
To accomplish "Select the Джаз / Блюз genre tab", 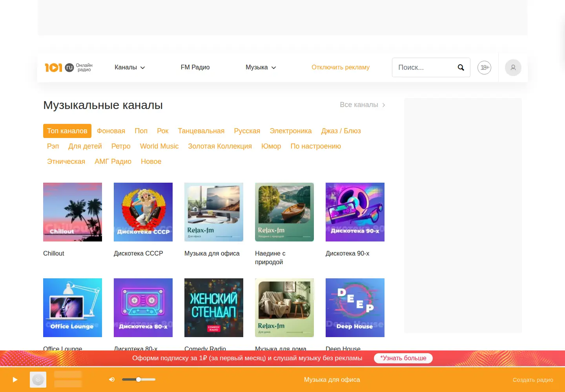I will click(341, 131).
